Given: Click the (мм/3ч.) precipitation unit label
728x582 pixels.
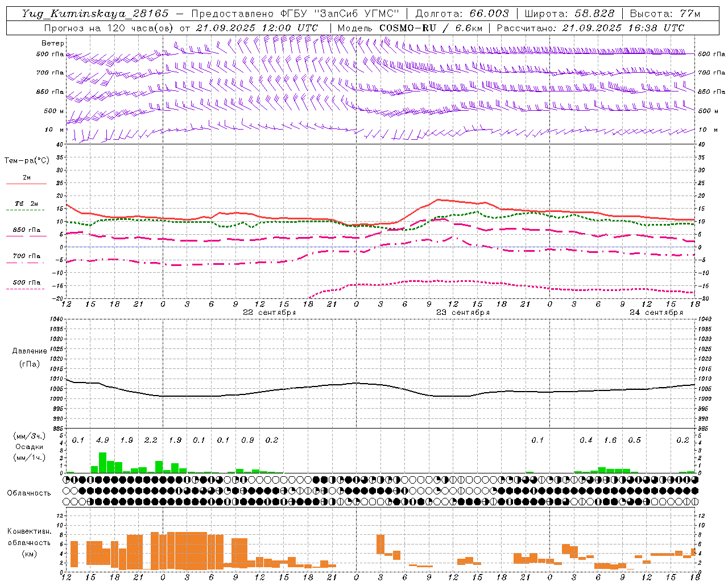Looking at the screenshot, I should 29,436.
